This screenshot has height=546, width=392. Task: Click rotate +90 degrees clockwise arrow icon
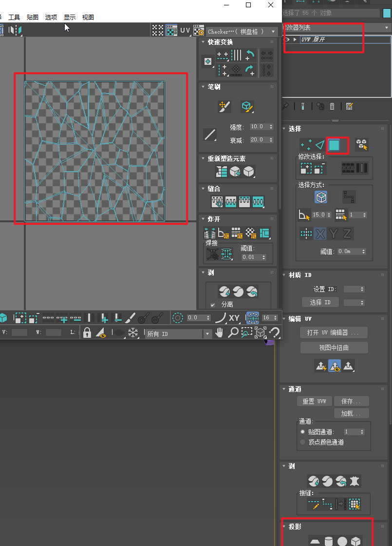(250, 70)
